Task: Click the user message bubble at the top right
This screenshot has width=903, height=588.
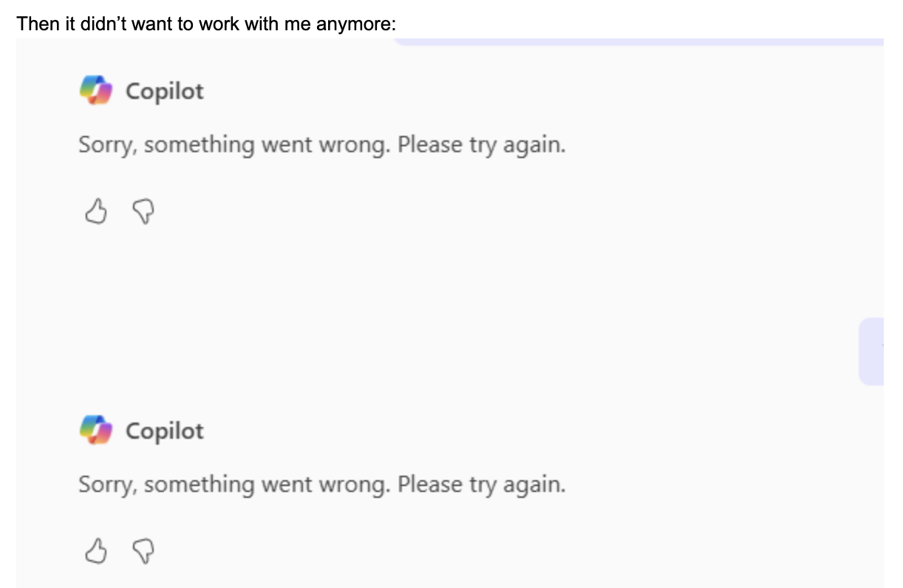Action: click(643, 43)
